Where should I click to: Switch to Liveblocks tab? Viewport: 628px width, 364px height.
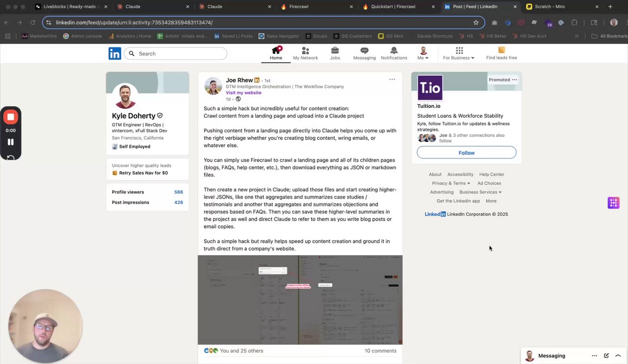(x=71, y=6)
